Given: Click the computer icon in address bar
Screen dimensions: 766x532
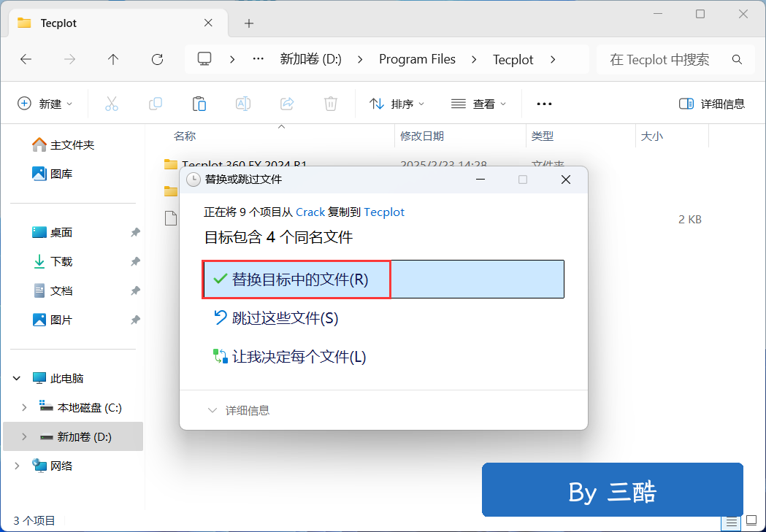Looking at the screenshot, I should (204, 59).
